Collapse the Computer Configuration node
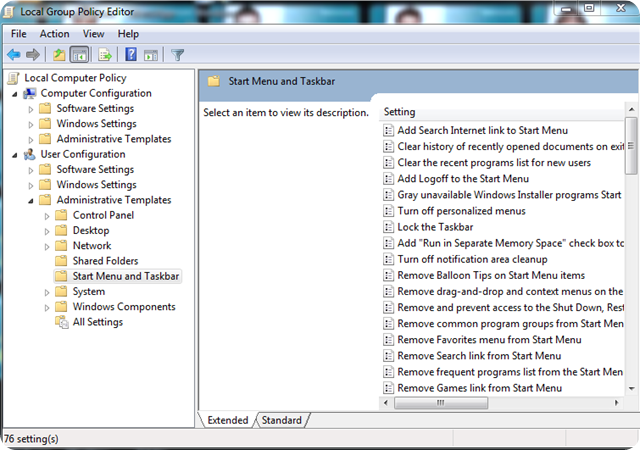This screenshot has height=450, width=640. [15, 94]
